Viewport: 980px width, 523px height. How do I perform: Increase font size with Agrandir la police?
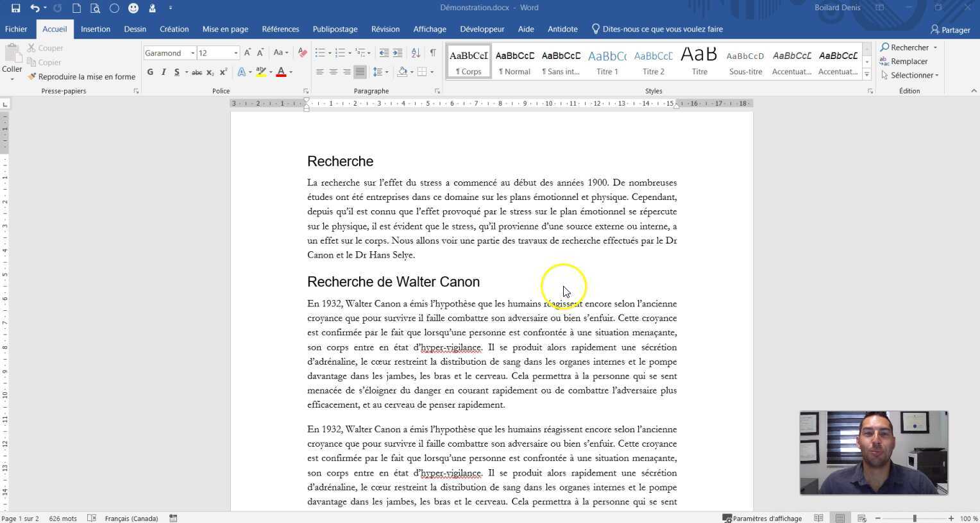(248, 53)
